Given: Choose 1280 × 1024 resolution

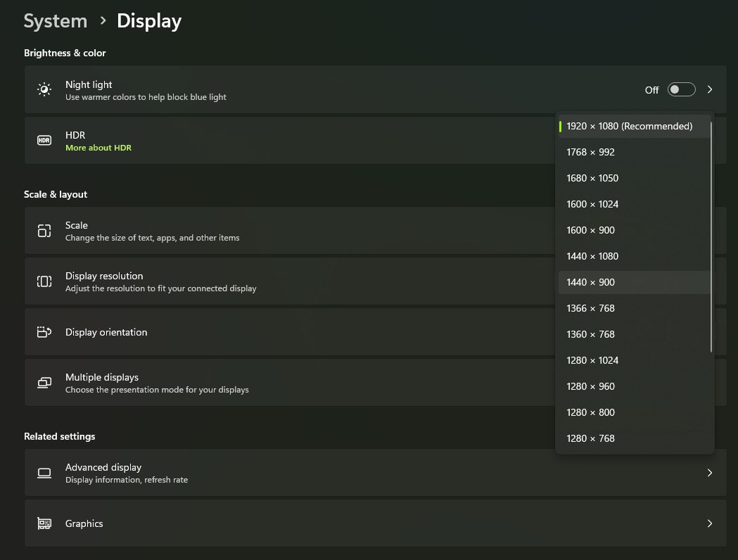Looking at the screenshot, I should (x=634, y=360).
